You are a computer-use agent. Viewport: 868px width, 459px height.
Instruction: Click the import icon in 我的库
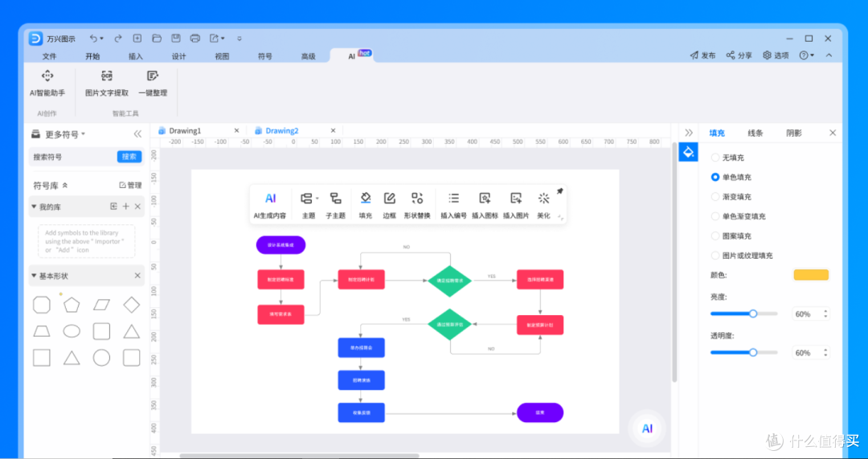click(113, 207)
